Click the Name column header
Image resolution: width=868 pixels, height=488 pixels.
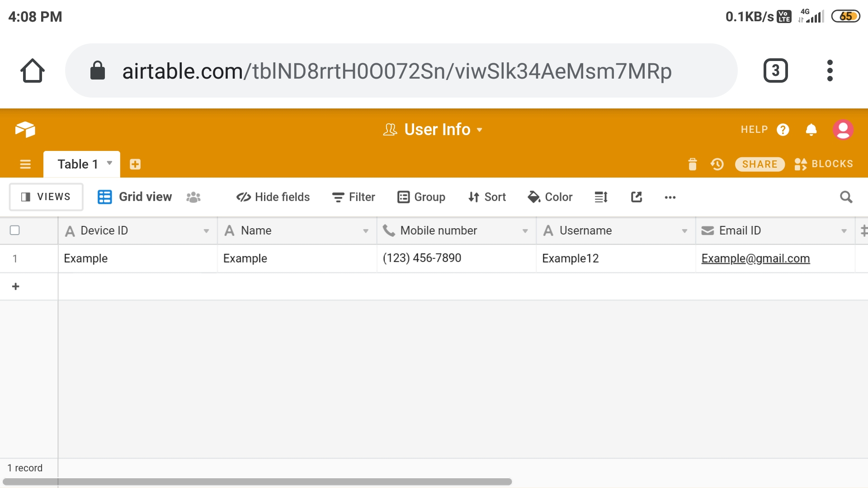point(297,231)
